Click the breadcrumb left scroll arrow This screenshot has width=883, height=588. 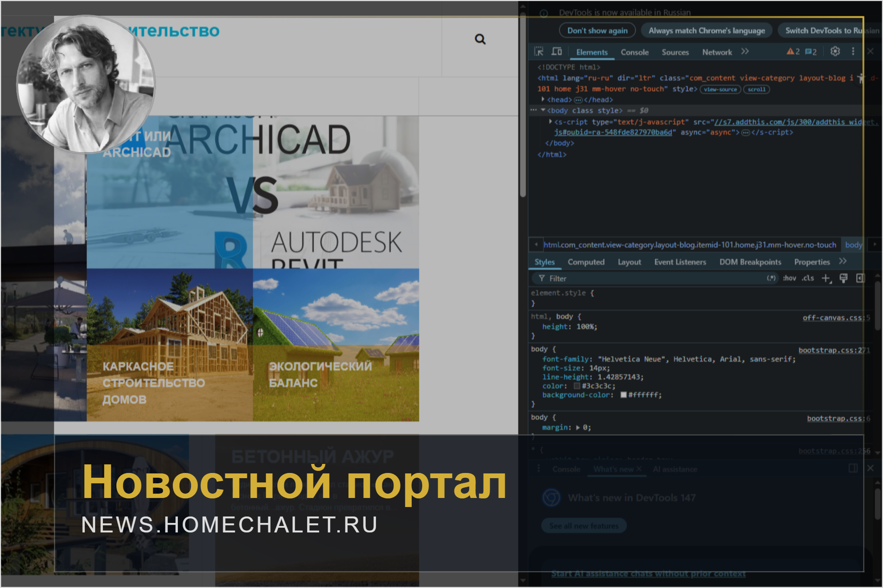(536, 244)
